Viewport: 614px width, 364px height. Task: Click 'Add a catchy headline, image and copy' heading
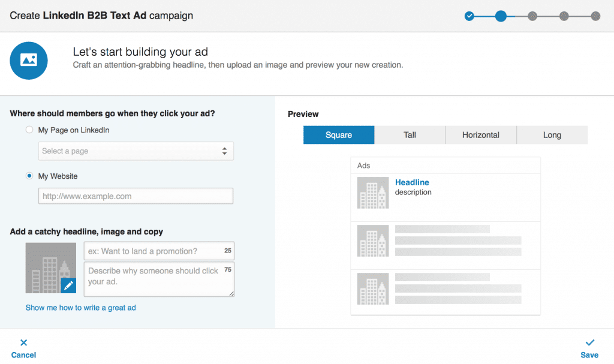coord(86,231)
